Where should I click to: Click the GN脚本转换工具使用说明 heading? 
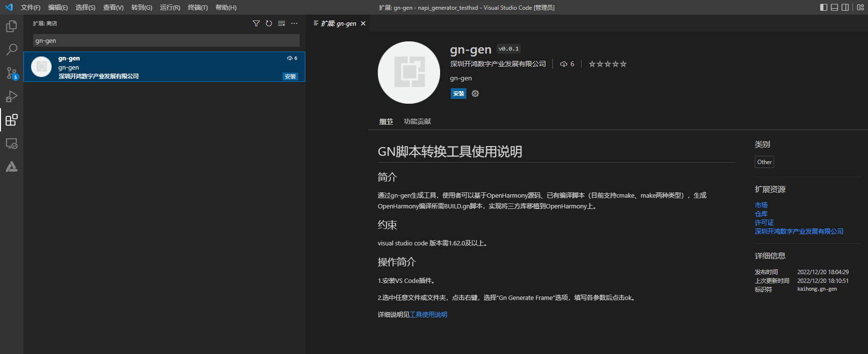[450, 152]
